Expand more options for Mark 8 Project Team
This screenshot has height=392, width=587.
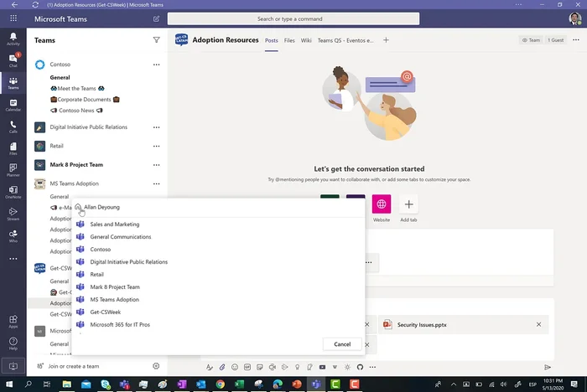pos(156,165)
